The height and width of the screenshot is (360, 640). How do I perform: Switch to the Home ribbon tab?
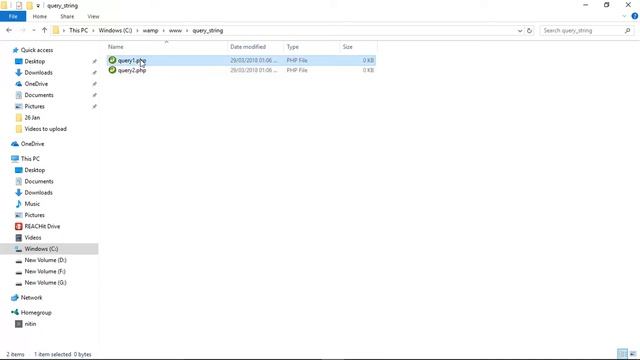click(40, 16)
